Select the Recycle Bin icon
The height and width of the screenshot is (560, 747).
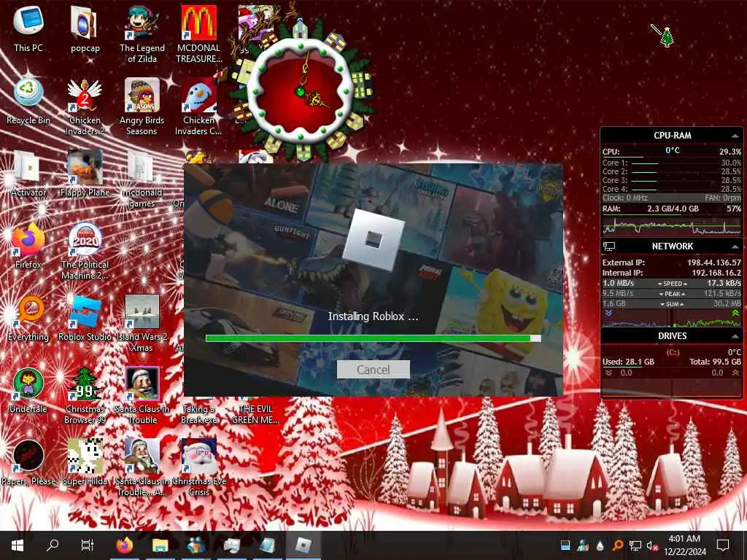[28, 101]
